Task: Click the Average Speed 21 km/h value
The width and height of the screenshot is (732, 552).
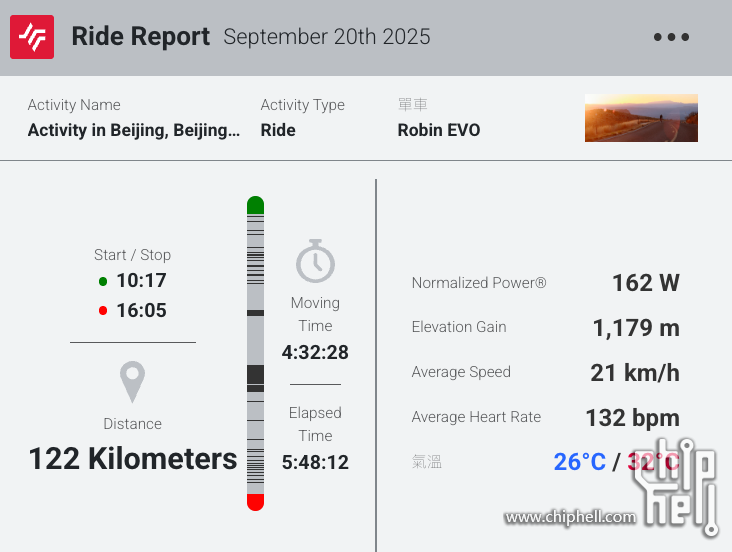Action: [x=635, y=373]
